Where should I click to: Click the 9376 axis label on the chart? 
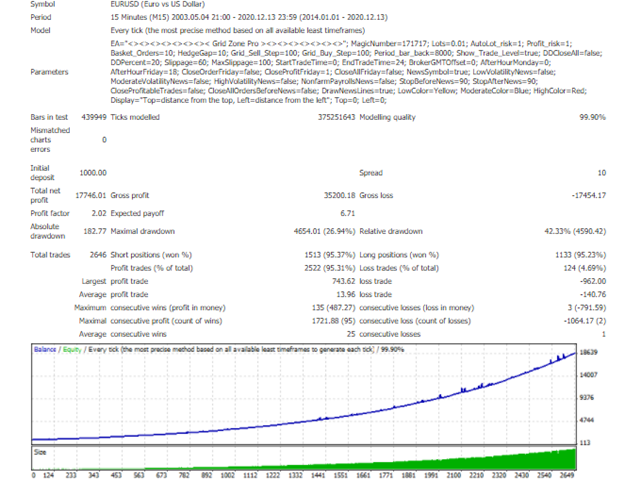point(587,398)
